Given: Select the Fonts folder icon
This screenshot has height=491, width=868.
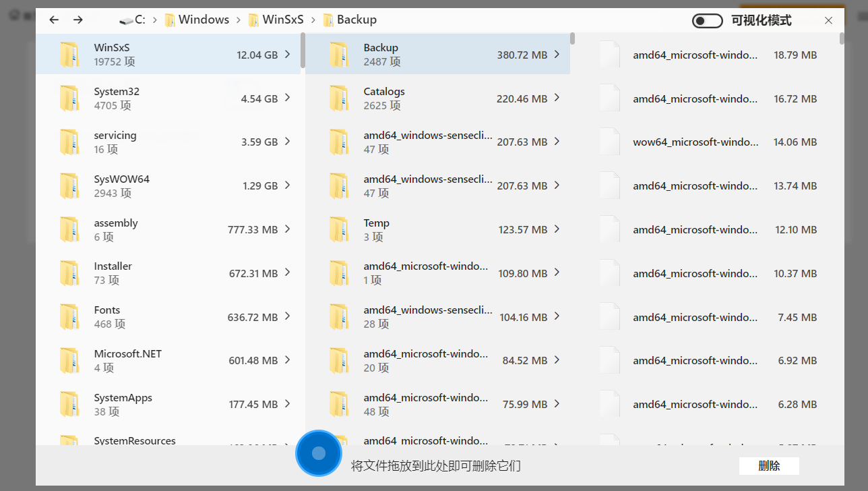Looking at the screenshot, I should [69, 317].
